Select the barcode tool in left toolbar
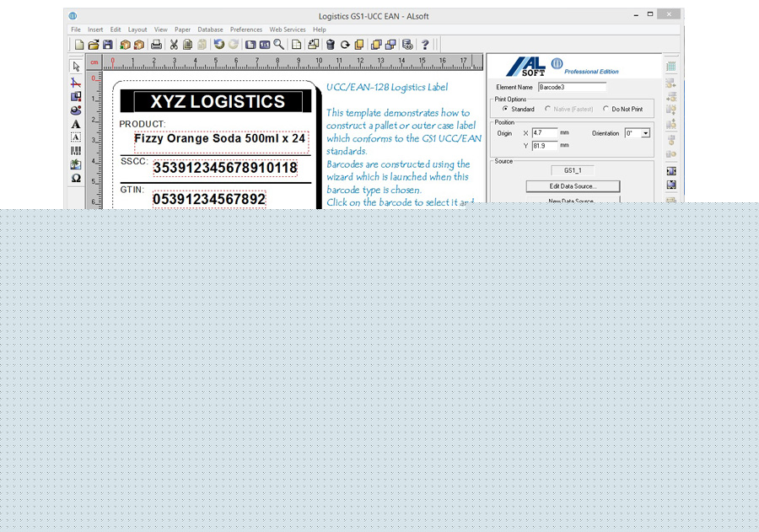The width and height of the screenshot is (759, 532). [x=76, y=151]
